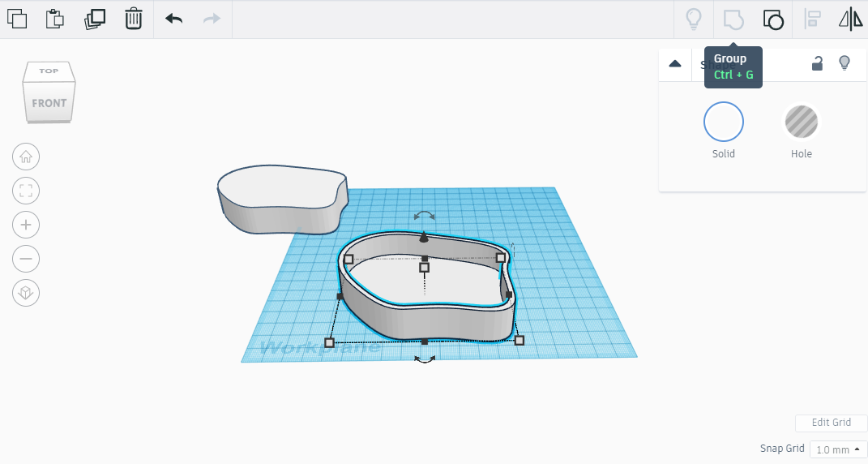Zoom out with minus button
This screenshot has height=464, width=868.
(26, 258)
